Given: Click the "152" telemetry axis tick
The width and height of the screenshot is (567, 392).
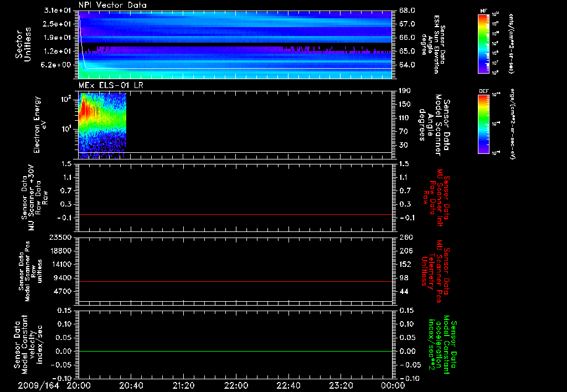Looking at the screenshot, I should pos(405,264).
